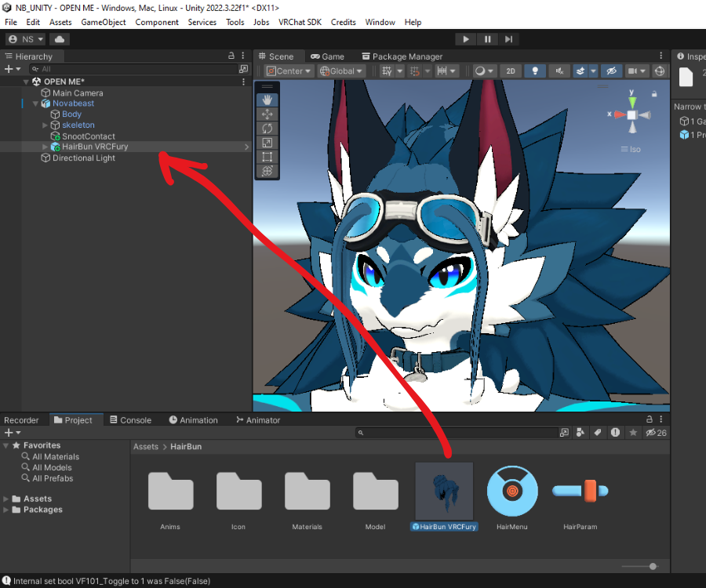The image size is (706, 588).
Task: Select the HairMenu asset
Action: [512, 498]
